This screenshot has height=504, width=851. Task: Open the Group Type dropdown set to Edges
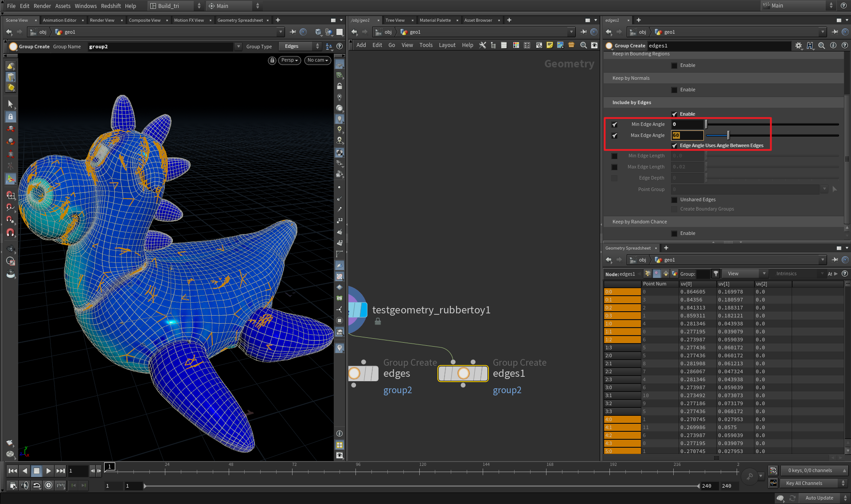[x=299, y=46]
